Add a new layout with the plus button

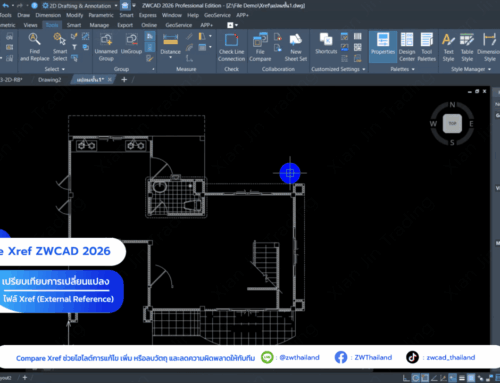(x=25, y=378)
